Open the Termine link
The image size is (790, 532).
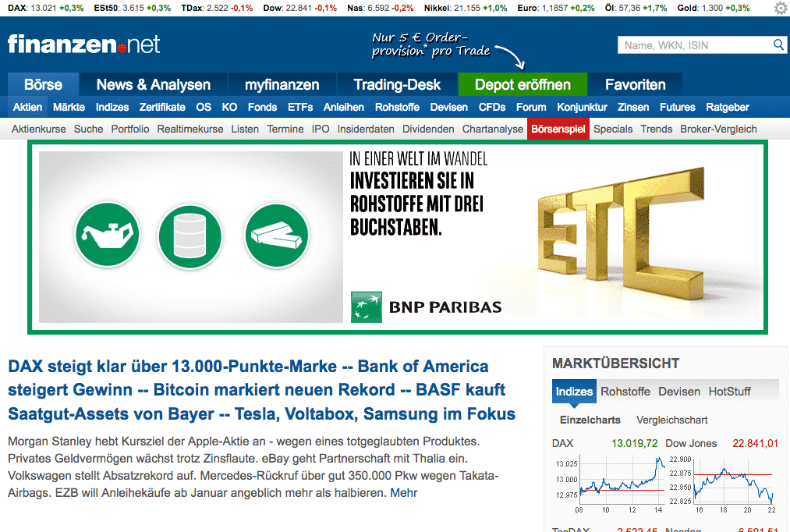[285, 129]
